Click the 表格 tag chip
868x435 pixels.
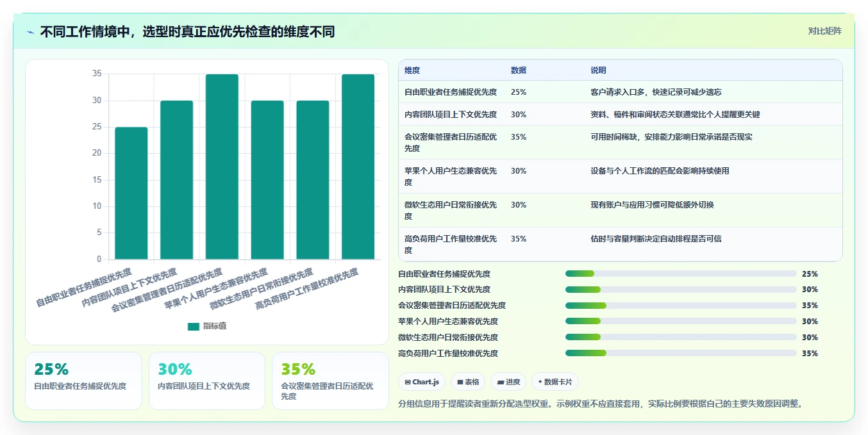point(468,382)
